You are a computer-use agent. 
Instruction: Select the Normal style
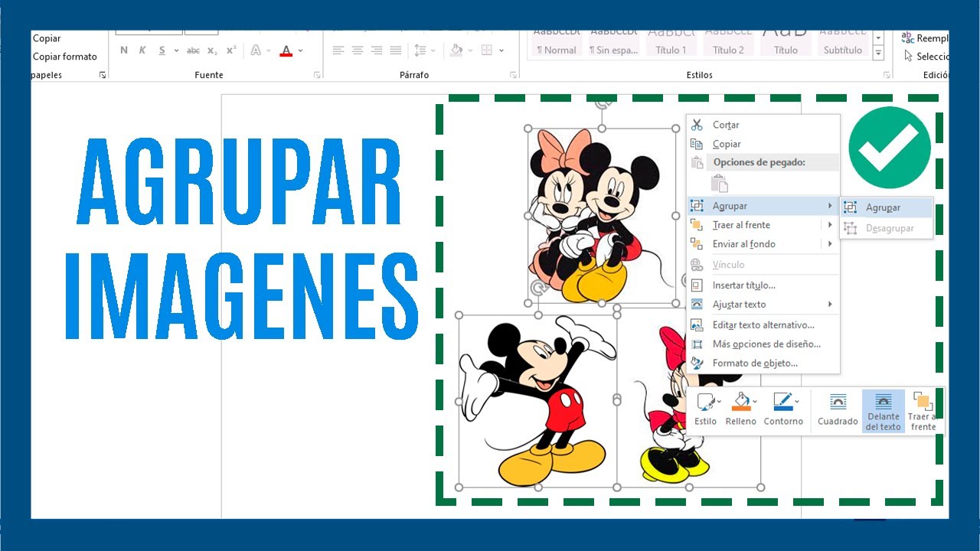pos(557,44)
